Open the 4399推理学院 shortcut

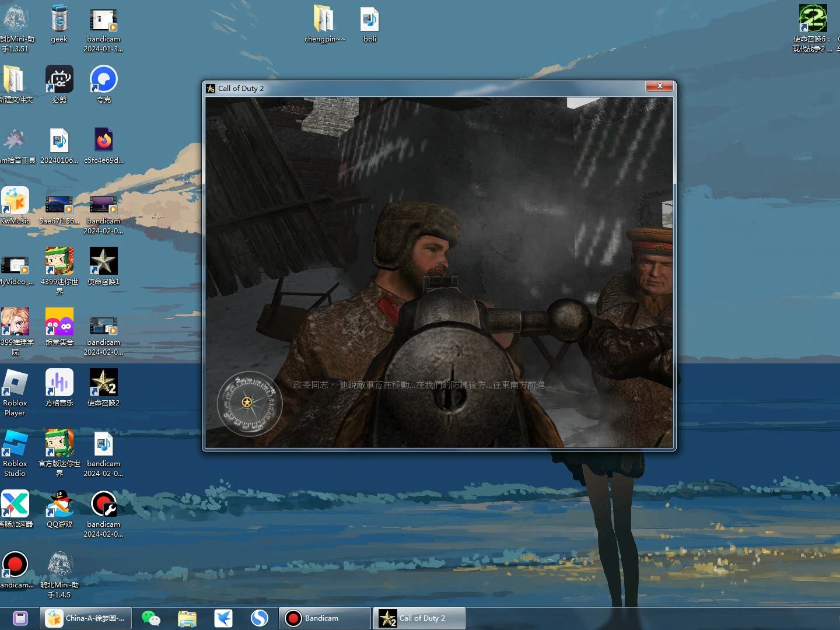(x=15, y=332)
